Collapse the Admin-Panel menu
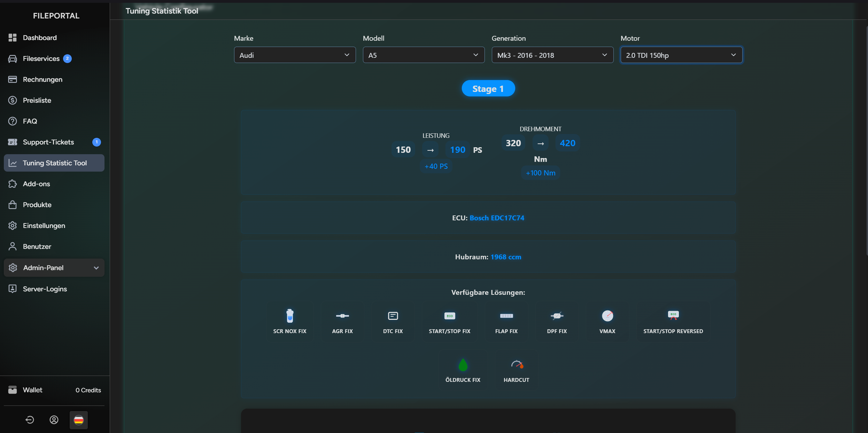868x433 pixels. pyautogui.click(x=54, y=267)
